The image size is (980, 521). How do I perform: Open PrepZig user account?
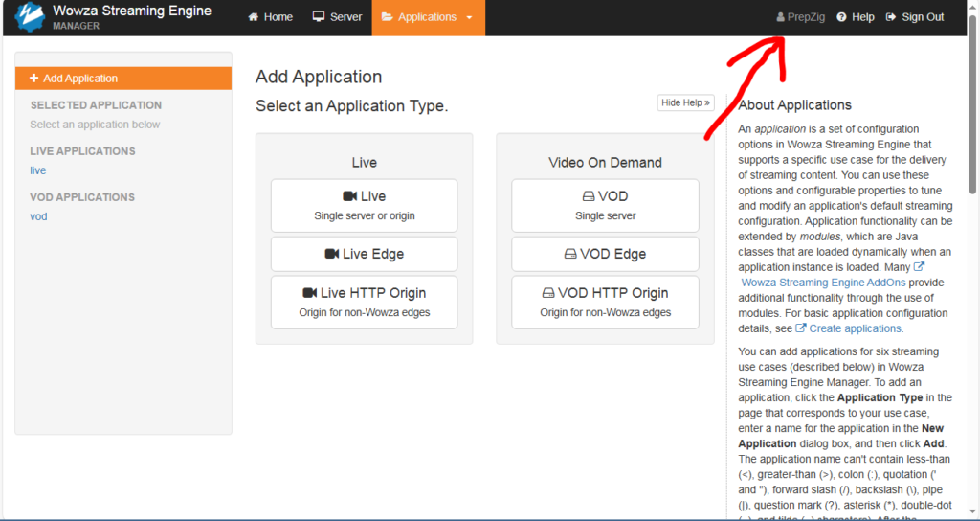pos(801,17)
